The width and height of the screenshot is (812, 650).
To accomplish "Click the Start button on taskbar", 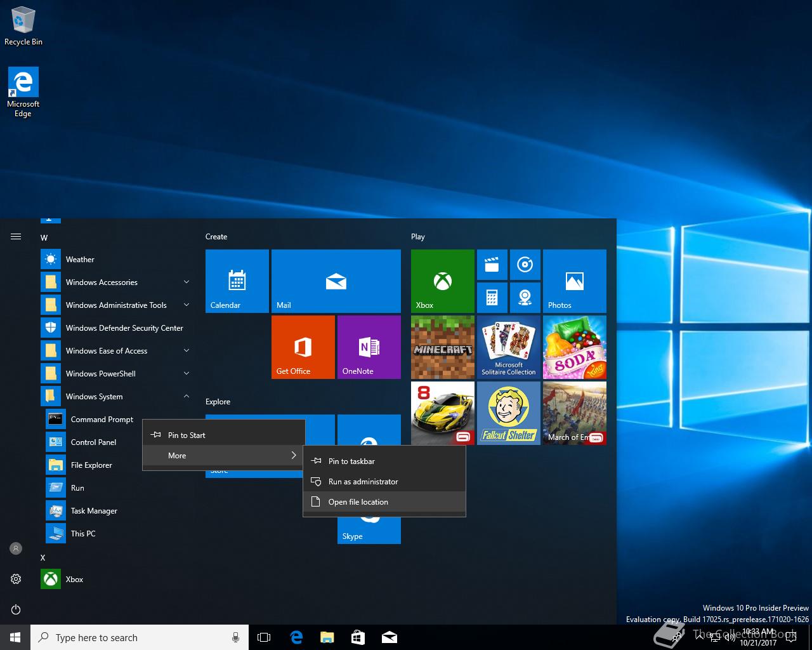I will [x=15, y=637].
